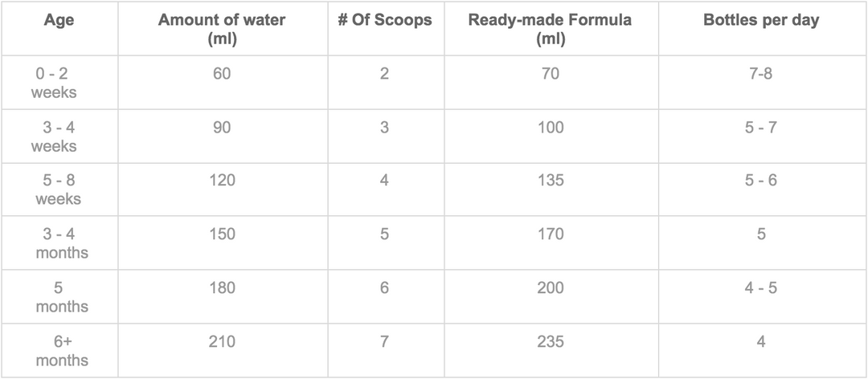Click the 5 - 6 bottles per day cell
The height and width of the screenshot is (379, 868).
[x=760, y=181]
